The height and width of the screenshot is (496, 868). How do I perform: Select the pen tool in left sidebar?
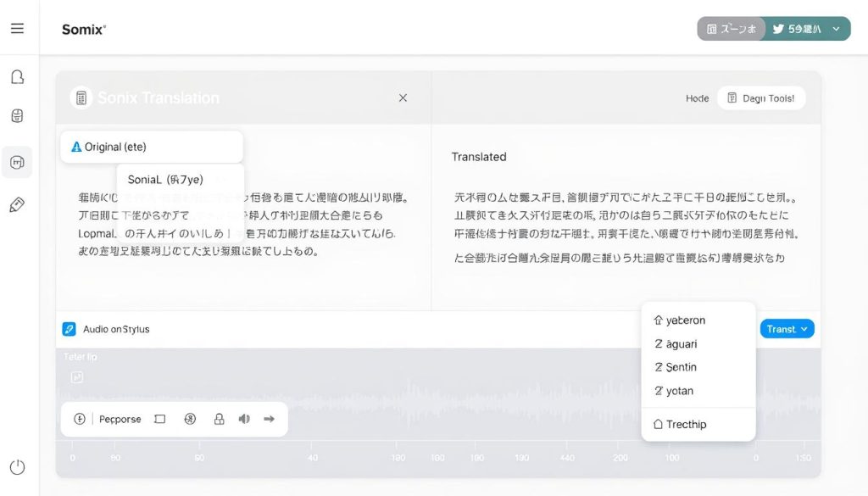point(17,205)
